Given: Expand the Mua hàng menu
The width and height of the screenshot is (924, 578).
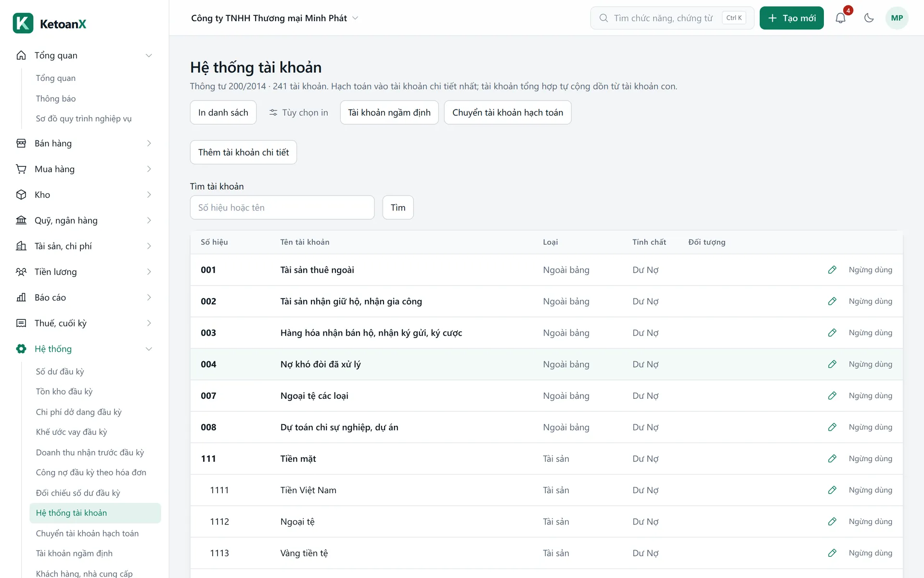Looking at the screenshot, I should point(84,169).
